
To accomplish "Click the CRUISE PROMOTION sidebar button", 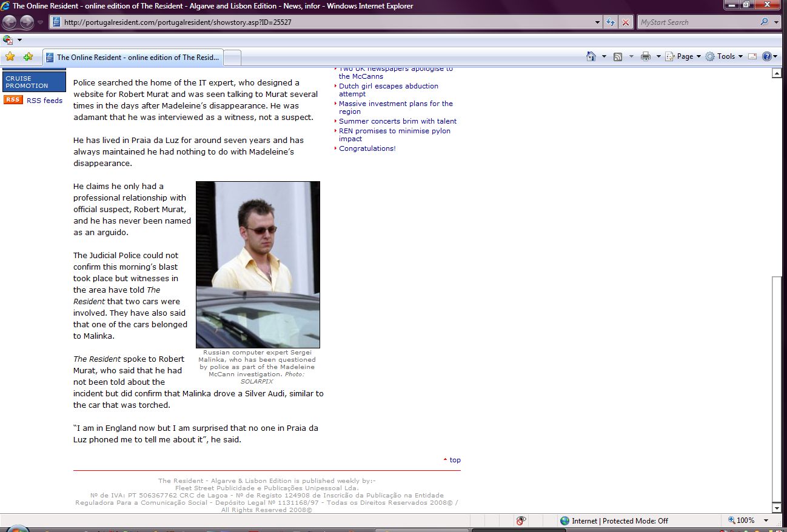I will click(34, 82).
